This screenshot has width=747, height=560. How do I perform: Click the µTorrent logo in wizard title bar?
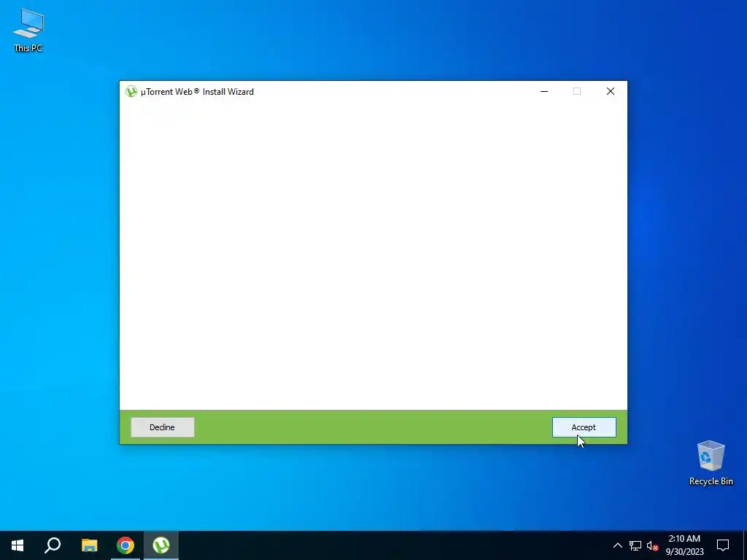coord(131,91)
